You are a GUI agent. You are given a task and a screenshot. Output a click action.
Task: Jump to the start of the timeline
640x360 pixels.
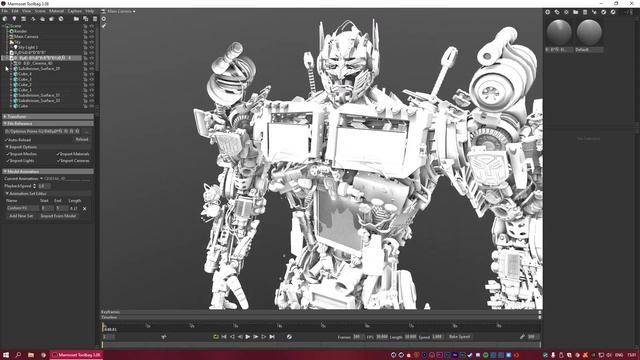point(224,337)
